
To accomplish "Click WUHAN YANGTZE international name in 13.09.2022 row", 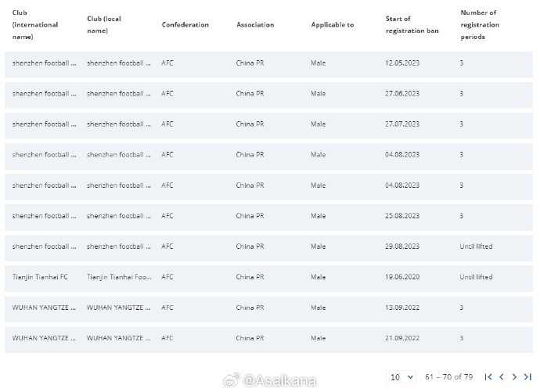I will coord(44,307).
